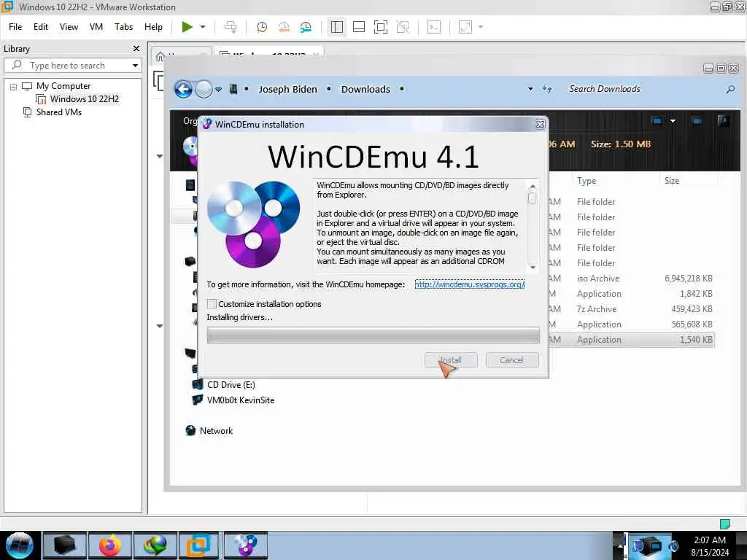The height and width of the screenshot is (560, 747).
Task: Open VMware Workstation taskbar icon
Action: point(198,545)
